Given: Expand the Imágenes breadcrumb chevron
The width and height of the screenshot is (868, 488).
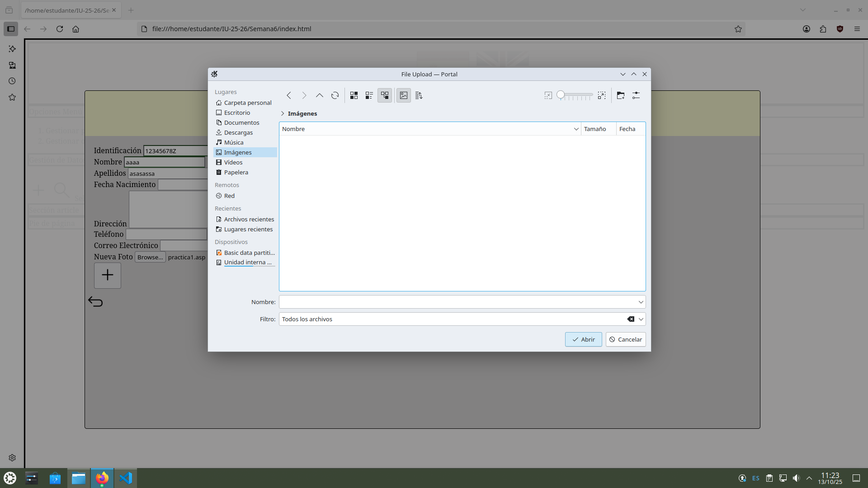Looking at the screenshot, I should tap(283, 113).
